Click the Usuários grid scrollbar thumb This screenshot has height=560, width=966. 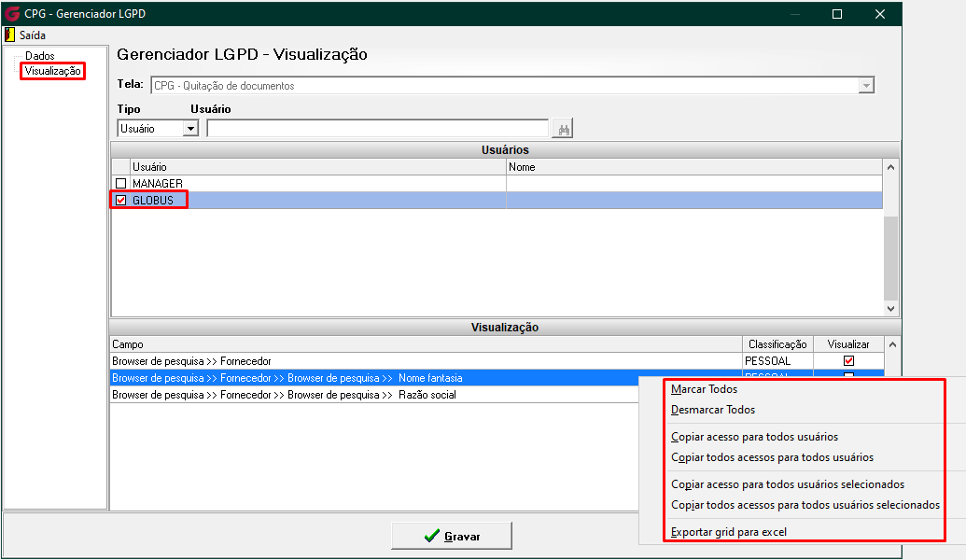pos(890,259)
